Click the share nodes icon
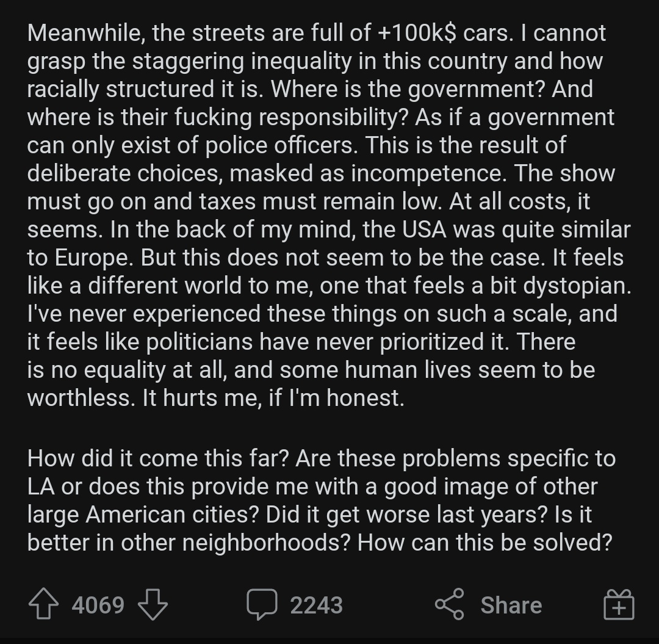Screen dimensions: 659x644 tap(449, 604)
